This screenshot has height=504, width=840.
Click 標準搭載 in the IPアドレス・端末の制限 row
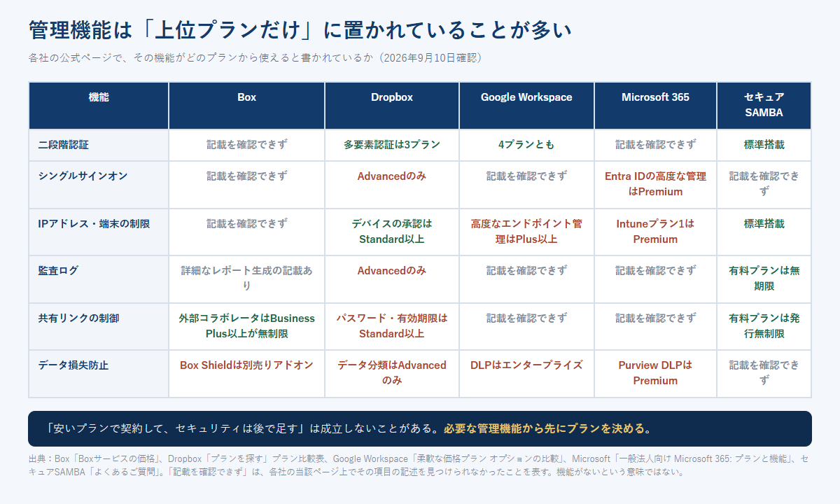pos(764,224)
